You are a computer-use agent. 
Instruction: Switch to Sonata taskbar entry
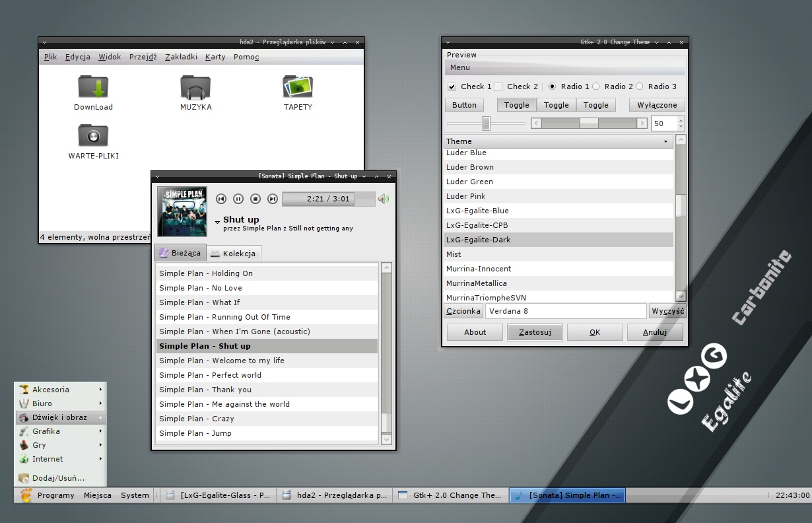[567, 495]
